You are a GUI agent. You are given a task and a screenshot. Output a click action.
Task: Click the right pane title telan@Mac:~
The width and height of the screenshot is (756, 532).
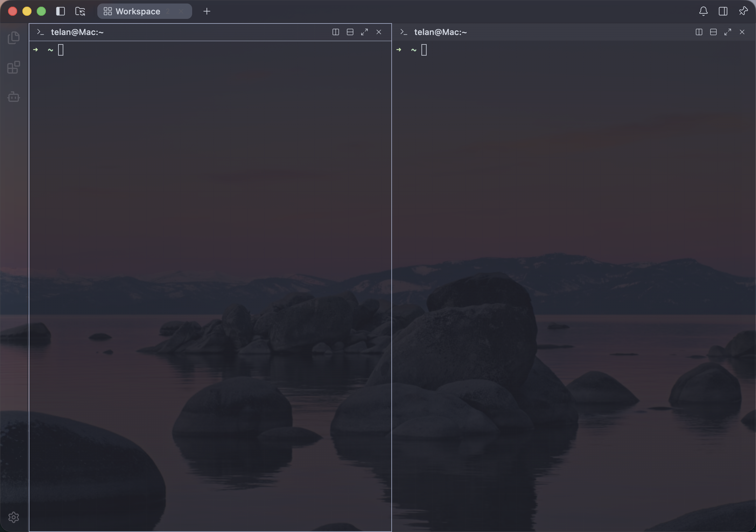(441, 32)
